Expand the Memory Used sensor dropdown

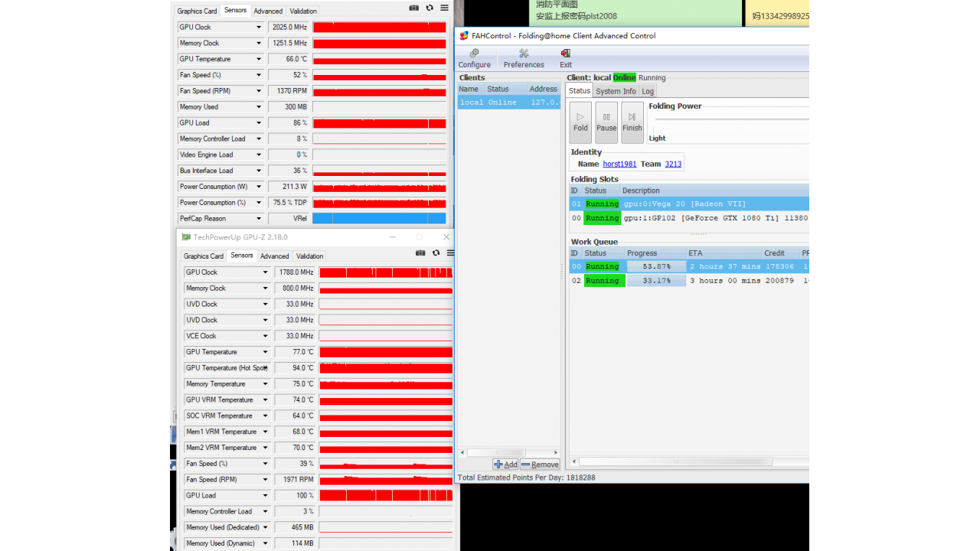[259, 107]
